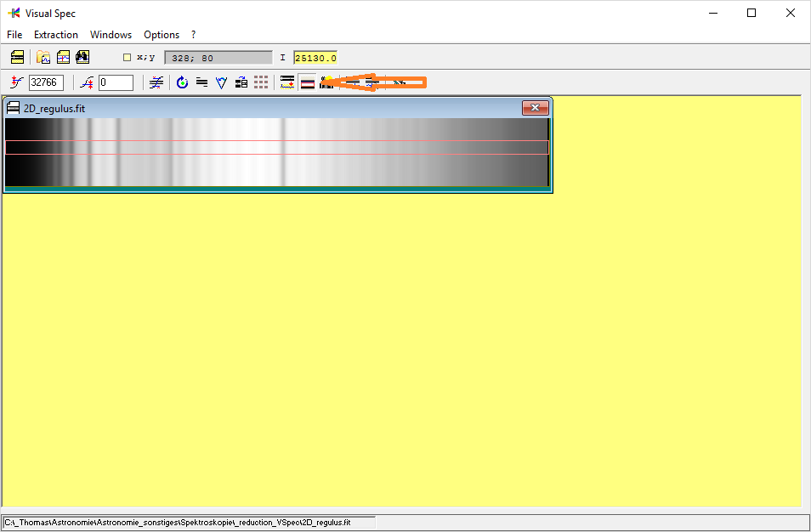This screenshot has width=811, height=532.
Task: Rotate the image with the green circular arrow
Action: (x=182, y=82)
